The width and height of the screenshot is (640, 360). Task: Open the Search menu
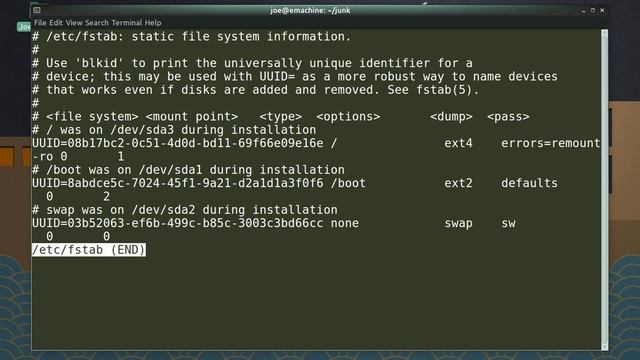coord(97,22)
